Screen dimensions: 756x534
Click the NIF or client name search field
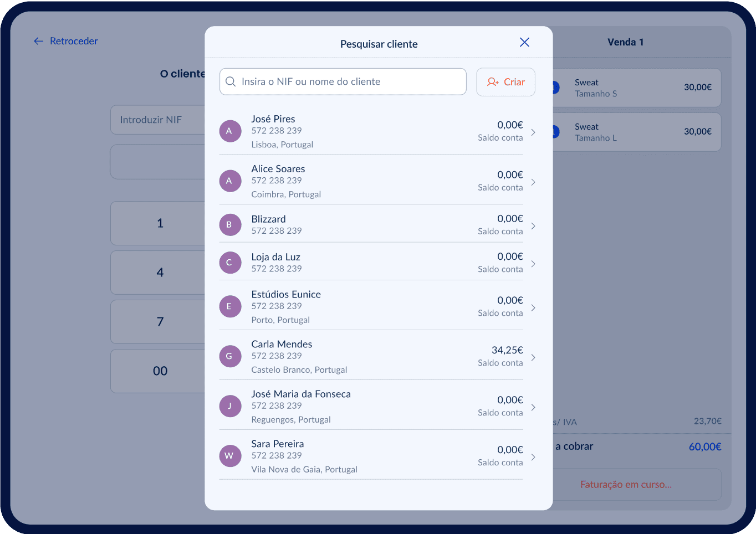click(x=343, y=81)
